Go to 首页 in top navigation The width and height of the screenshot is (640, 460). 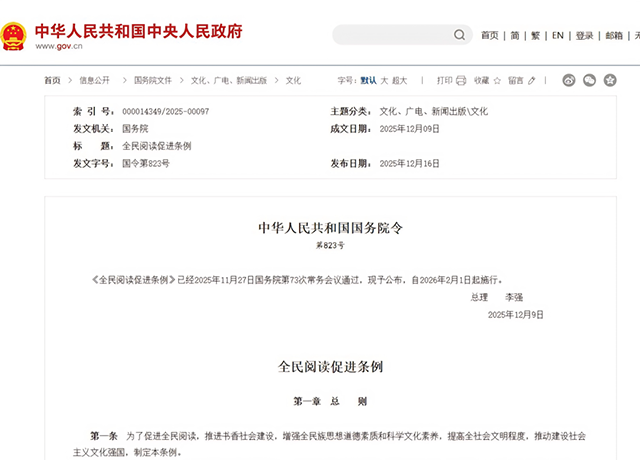tap(489, 35)
